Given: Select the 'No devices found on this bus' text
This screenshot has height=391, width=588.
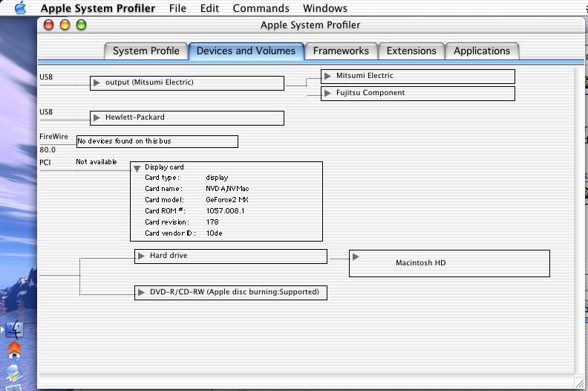Looking at the screenshot, I should pos(124,141).
